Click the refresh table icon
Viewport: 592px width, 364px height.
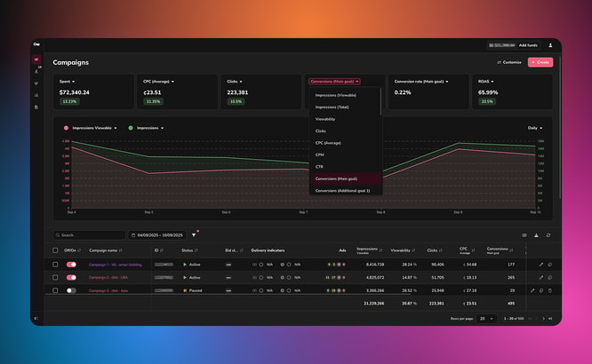(x=548, y=235)
